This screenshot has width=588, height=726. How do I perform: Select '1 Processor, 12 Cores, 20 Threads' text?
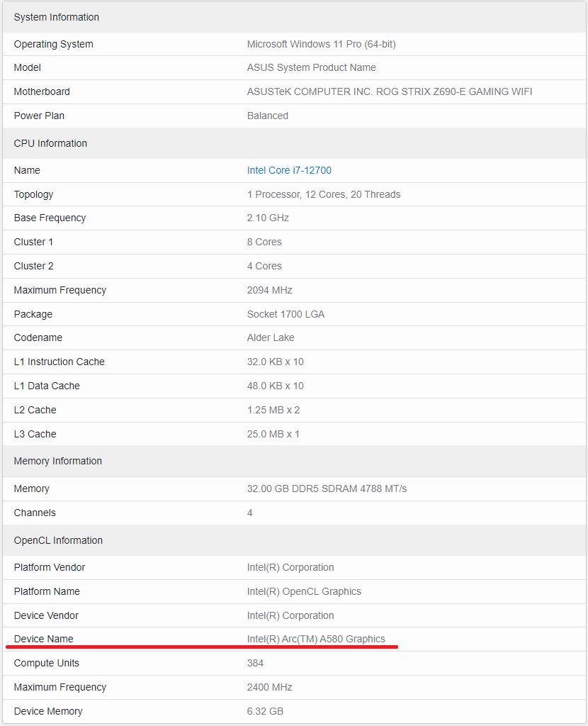click(x=324, y=194)
